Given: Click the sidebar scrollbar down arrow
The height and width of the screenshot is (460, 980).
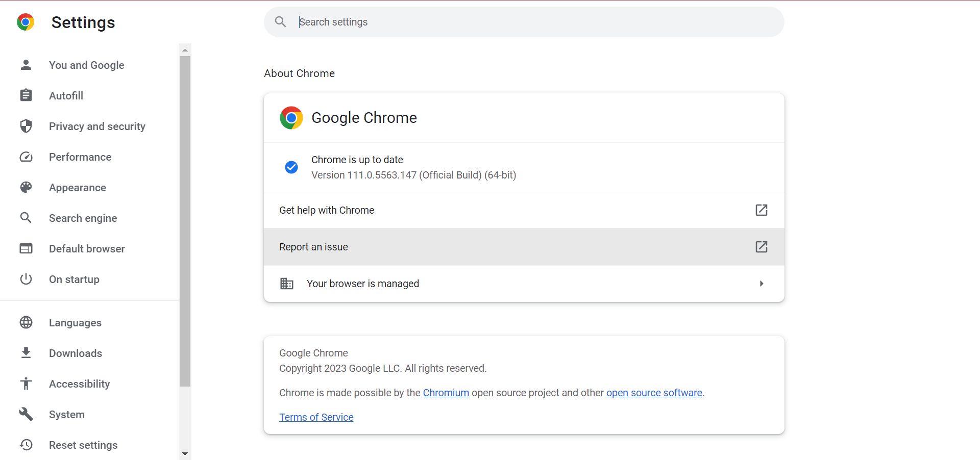Looking at the screenshot, I should [x=185, y=453].
